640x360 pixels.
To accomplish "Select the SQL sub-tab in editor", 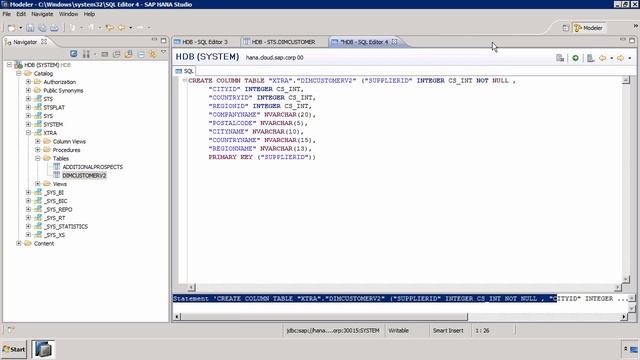I will click(184, 71).
